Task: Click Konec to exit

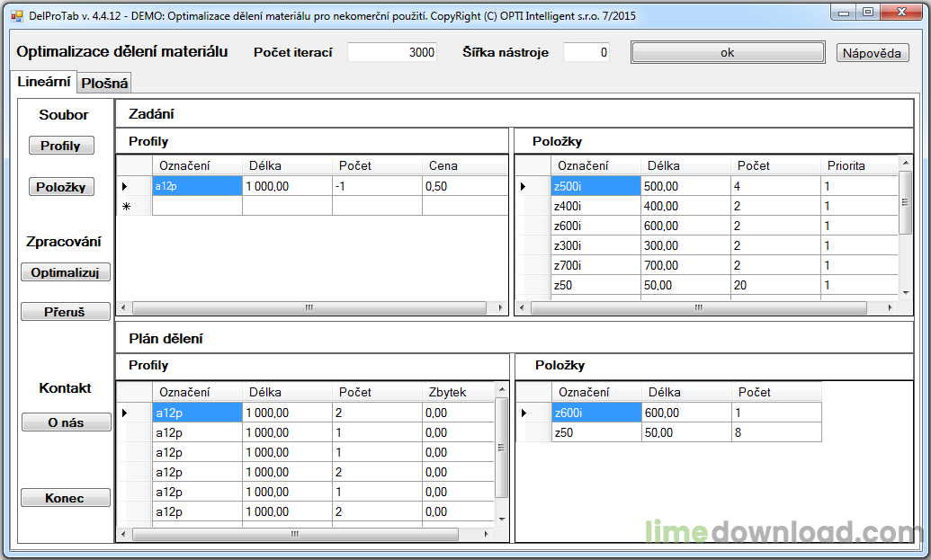Action: [x=65, y=498]
